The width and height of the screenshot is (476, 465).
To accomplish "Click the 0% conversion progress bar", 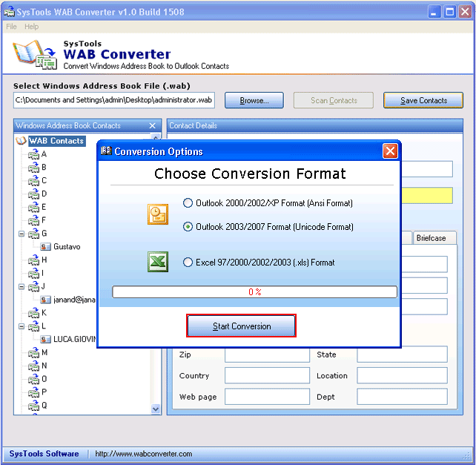I will [254, 292].
